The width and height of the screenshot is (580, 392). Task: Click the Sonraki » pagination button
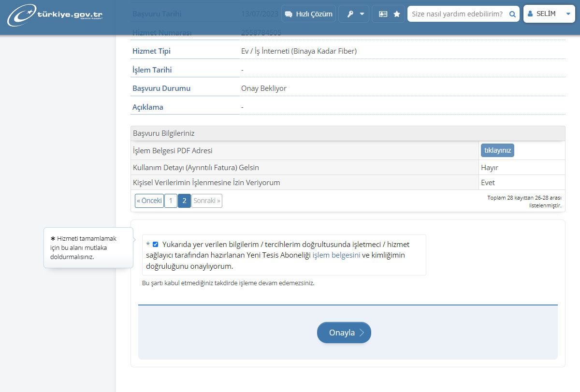(x=207, y=201)
